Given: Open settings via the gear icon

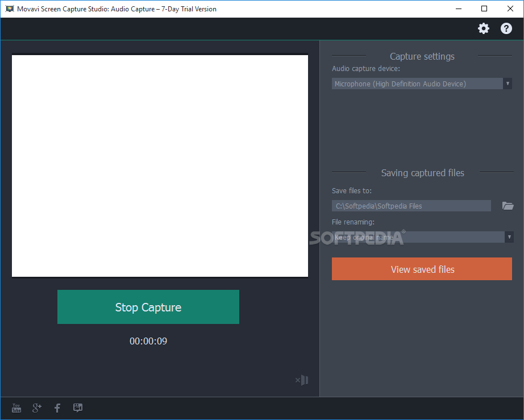Looking at the screenshot, I should click(484, 28).
